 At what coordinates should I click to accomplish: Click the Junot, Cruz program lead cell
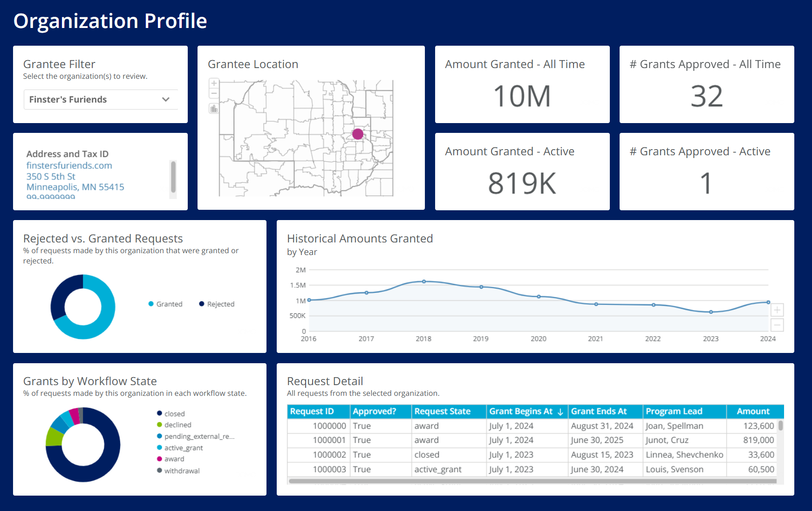684,440
